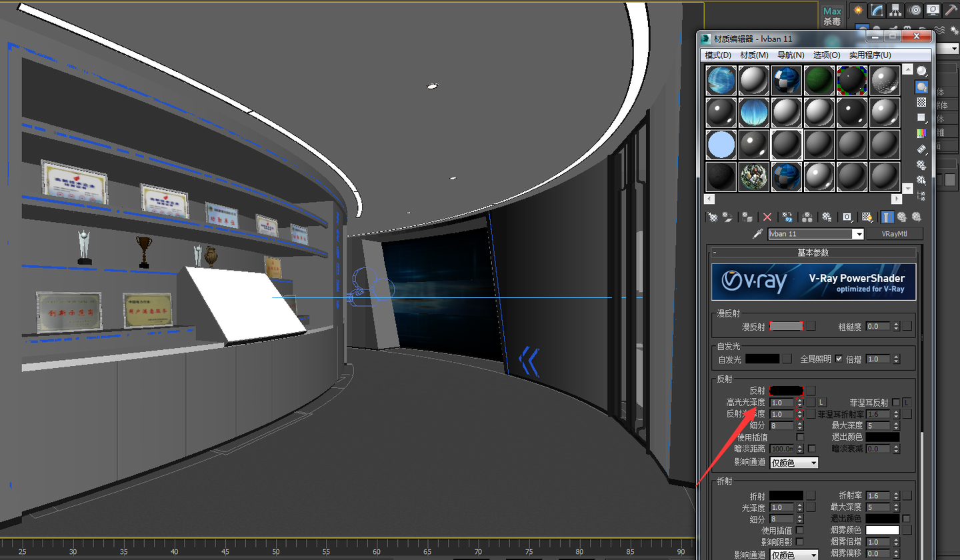This screenshot has width=960, height=560.
Task: Toggle 退出颜色 checkbox in 折射 section
Action: click(906, 518)
